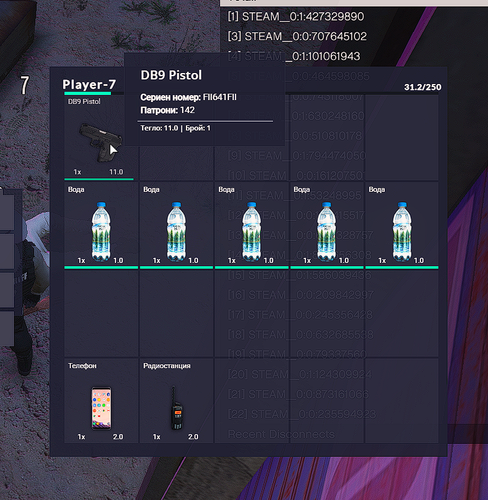This screenshot has width=488, height=500.
Task: Click the Player-7 inventory title
Action: (x=89, y=84)
